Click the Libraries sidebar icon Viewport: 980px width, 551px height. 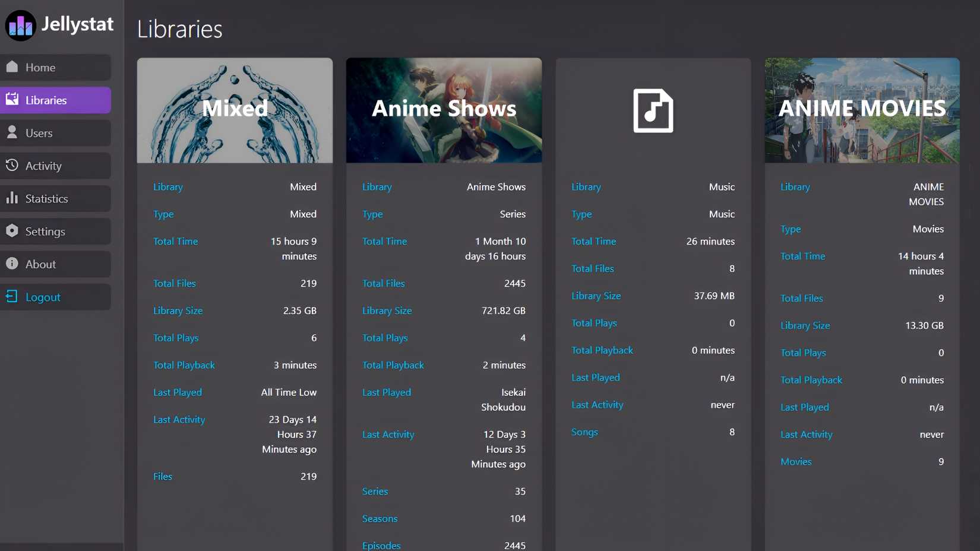(x=12, y=99)
